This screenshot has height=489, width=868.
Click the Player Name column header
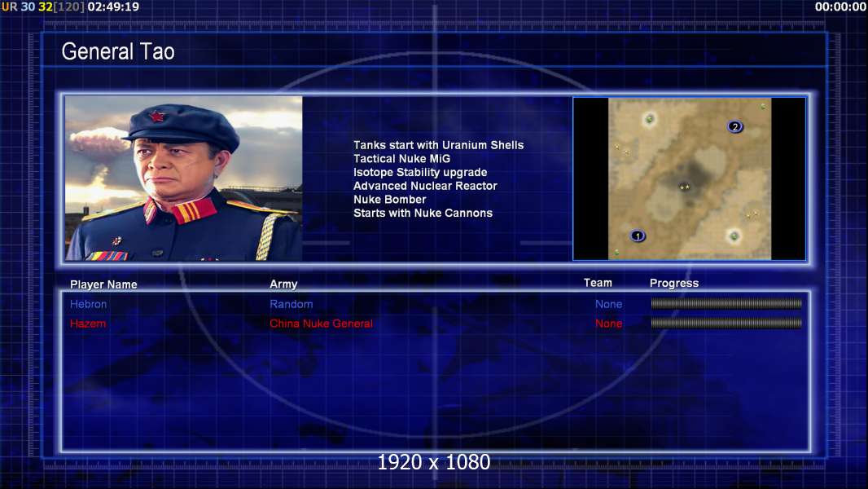point(103,284)
